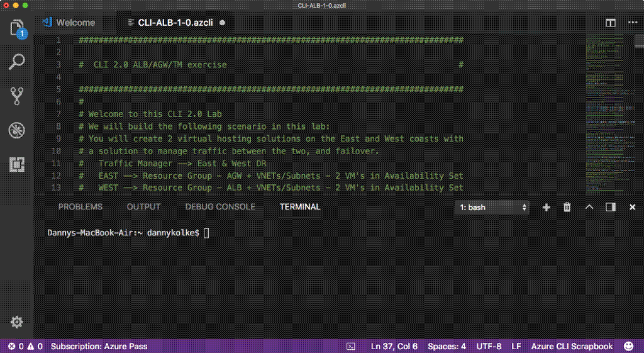Change indentation via 'Spaces: 4'

pos(447,347)
